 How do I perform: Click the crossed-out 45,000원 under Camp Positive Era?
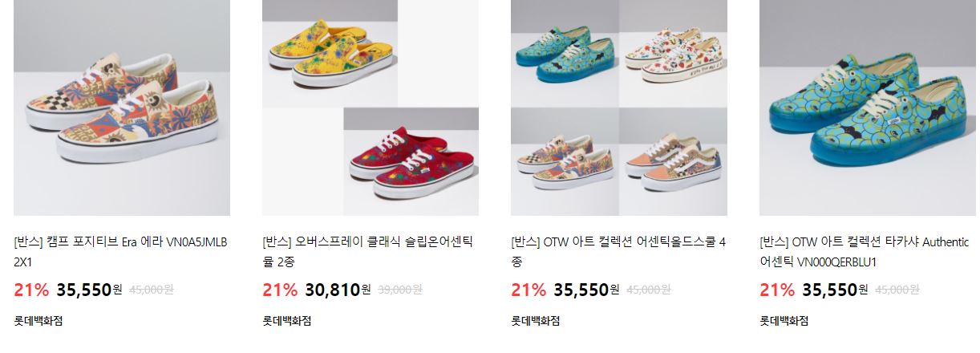point(152,290)
